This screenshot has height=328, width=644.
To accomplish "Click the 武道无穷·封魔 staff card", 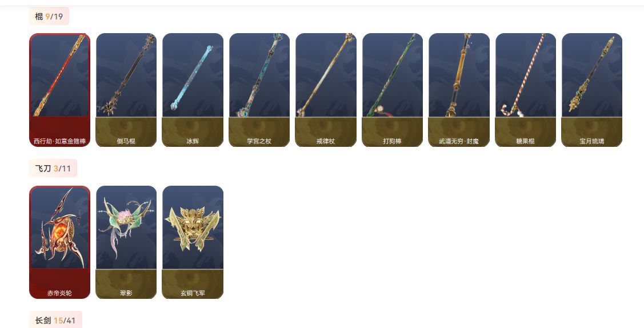I will point(459,90).
